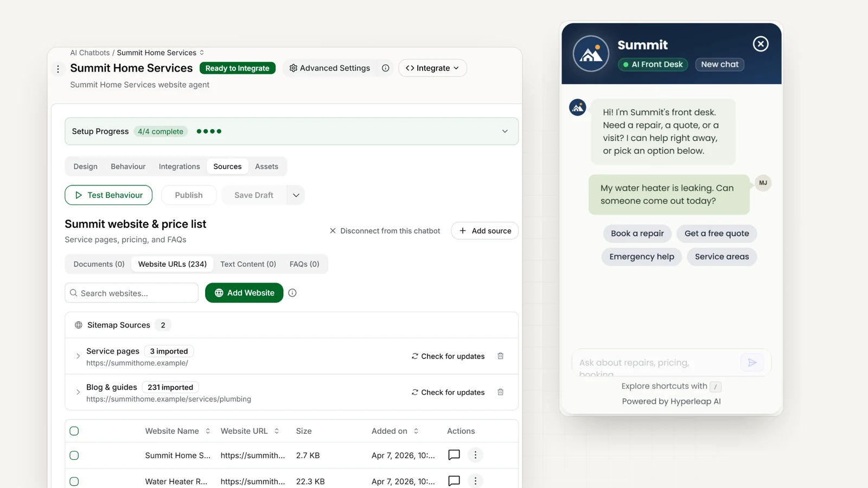The height and width of the screenshot is (488, 868).
Task: Open Advanced Settings
Action: point(329,68)
